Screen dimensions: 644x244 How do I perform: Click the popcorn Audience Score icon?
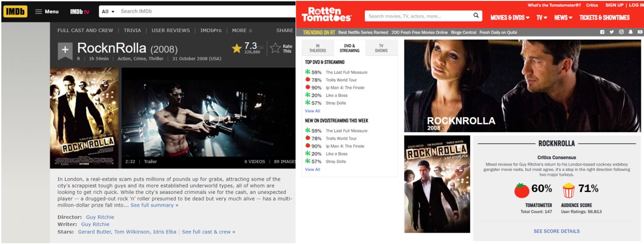pos(568,190)
